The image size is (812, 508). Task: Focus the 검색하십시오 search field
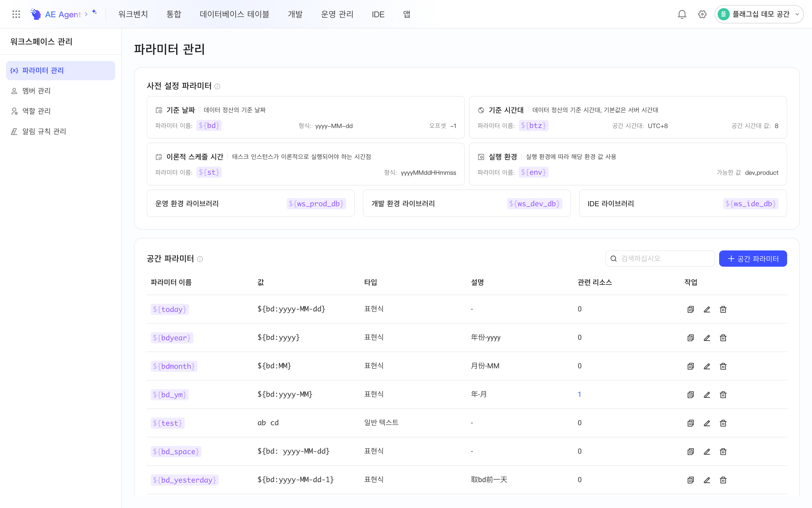[660, 258]
